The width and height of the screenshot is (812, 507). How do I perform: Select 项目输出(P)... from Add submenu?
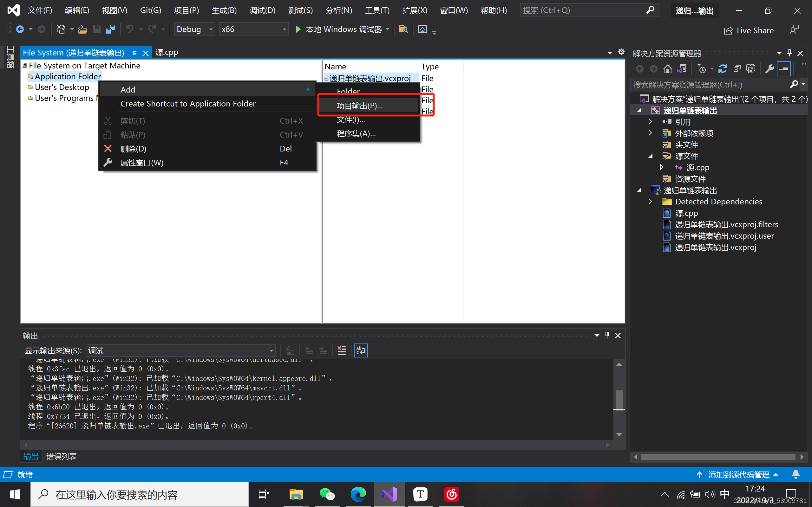click(359, 106)
